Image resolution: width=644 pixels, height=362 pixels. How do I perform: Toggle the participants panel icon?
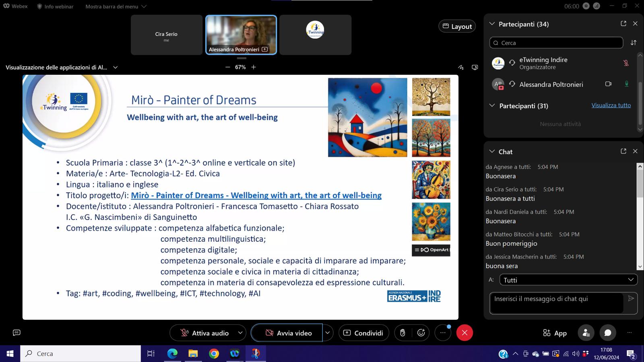[586, 333]
